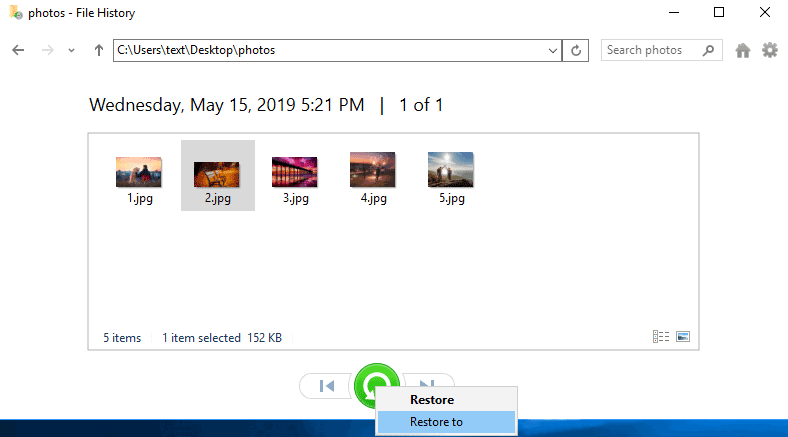
Task: Click the Forward navigation arrow
Action: (47, 50)
